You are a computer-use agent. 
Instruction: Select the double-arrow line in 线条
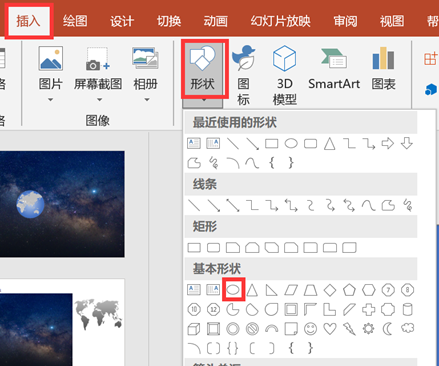233,205
